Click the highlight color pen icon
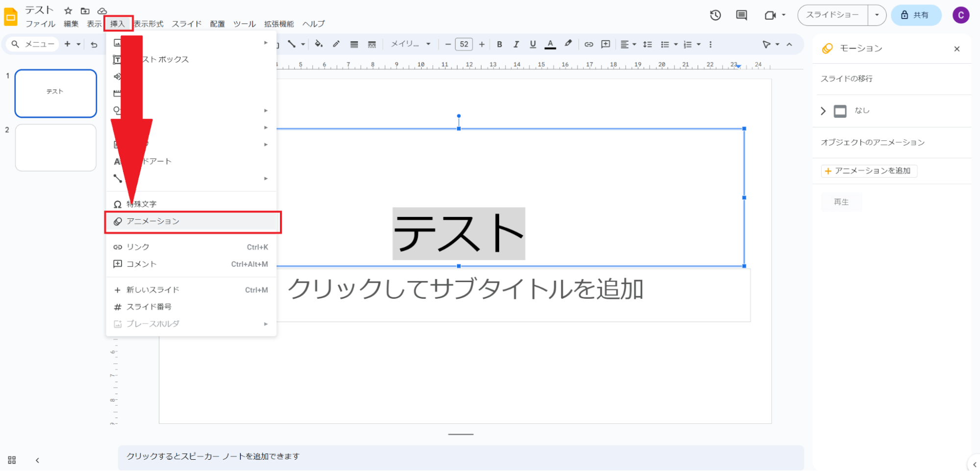Screen dimensions: 980x471 [x=568, y=44]
